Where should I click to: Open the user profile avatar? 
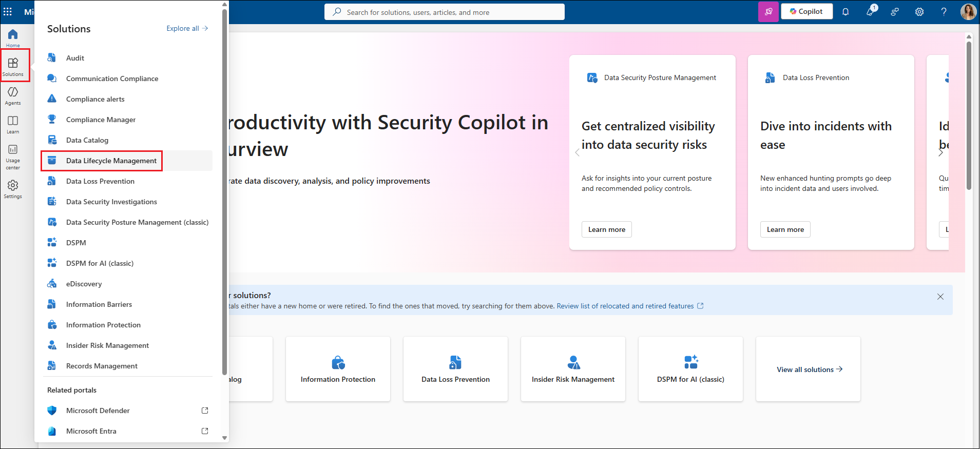tap(968, 12)
